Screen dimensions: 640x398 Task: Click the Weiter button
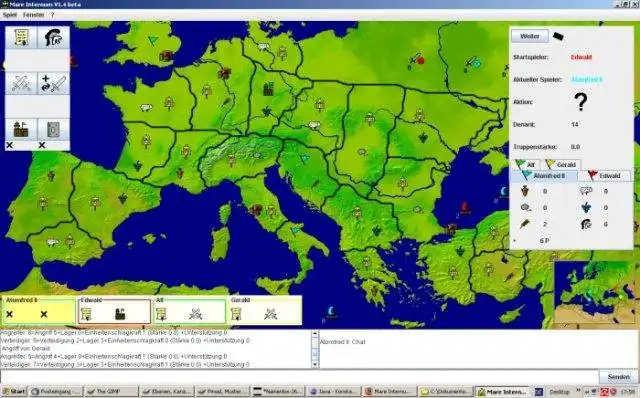(530, 36)
